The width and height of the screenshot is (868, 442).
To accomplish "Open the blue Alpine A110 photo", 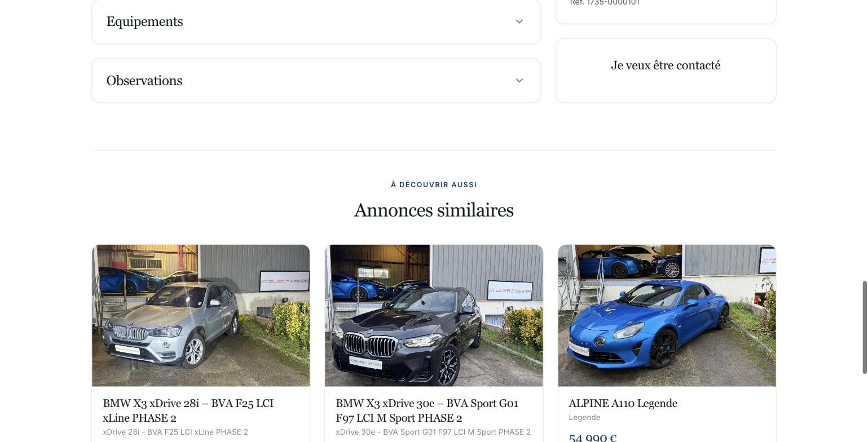I will click(667, 316).
